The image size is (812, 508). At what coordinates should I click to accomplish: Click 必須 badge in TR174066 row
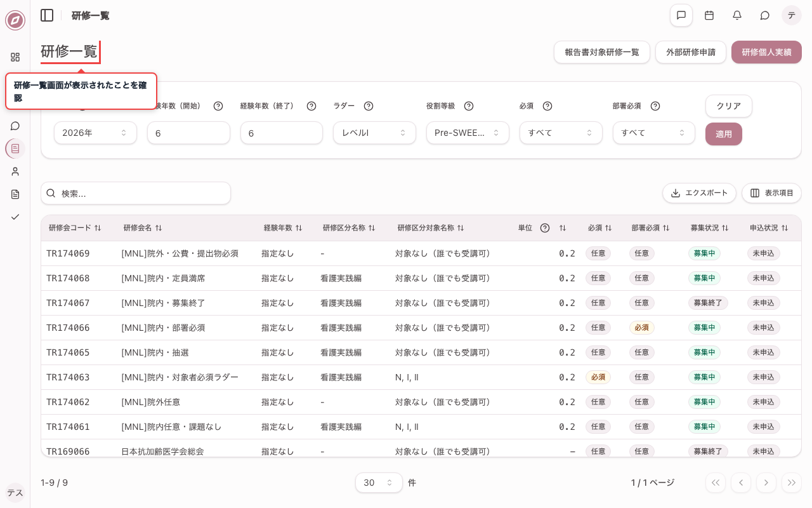coord(641,328)
